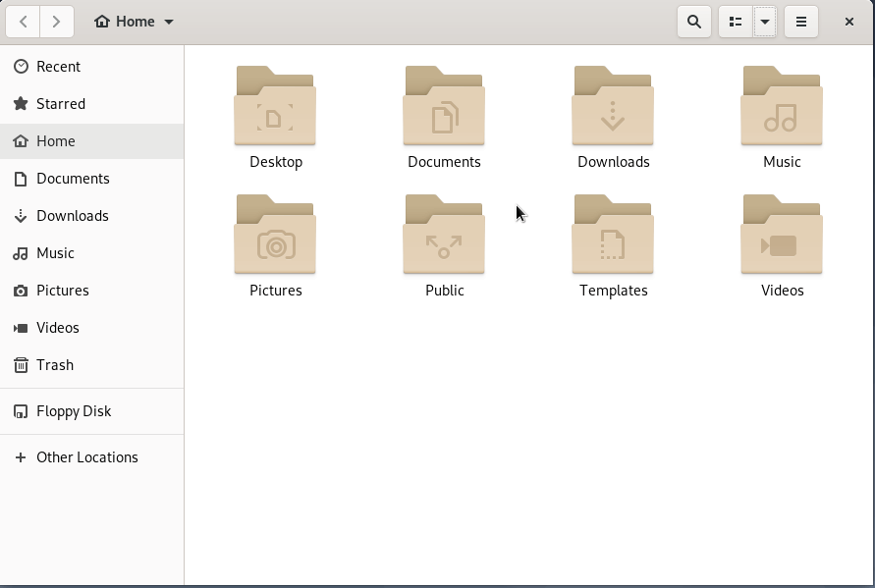
Task: Click the search magnifier button
Action: [694, 22]
